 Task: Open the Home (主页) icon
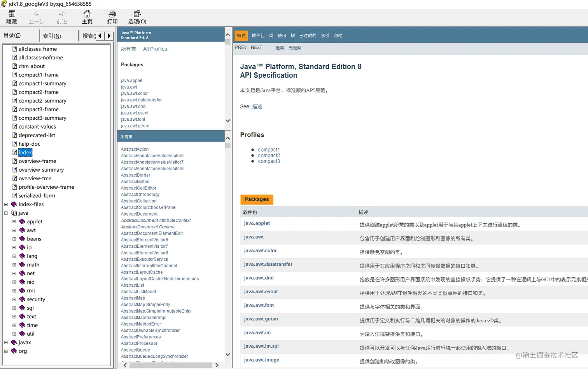pos(87,14)
